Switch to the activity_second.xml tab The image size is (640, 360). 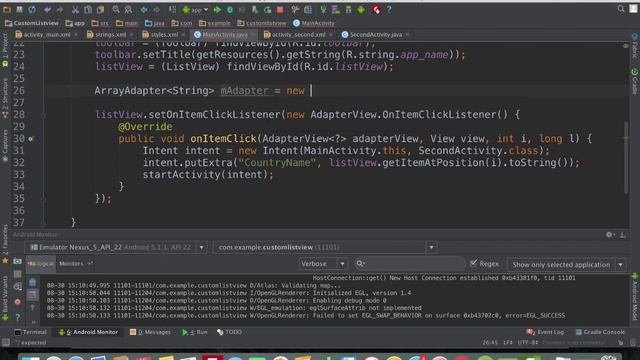click(x=298, y=35)
